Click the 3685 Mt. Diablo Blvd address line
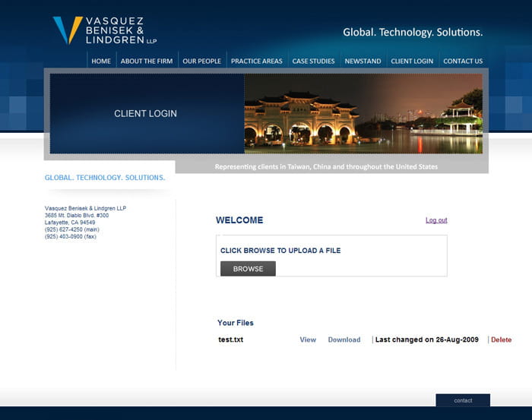 pyautogui.click(x=77, y=215)
